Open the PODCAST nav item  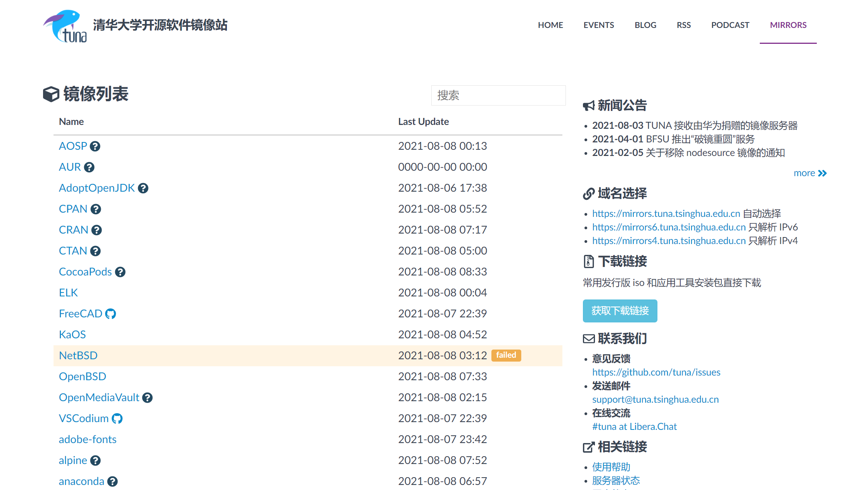click(x=730, y=25)
